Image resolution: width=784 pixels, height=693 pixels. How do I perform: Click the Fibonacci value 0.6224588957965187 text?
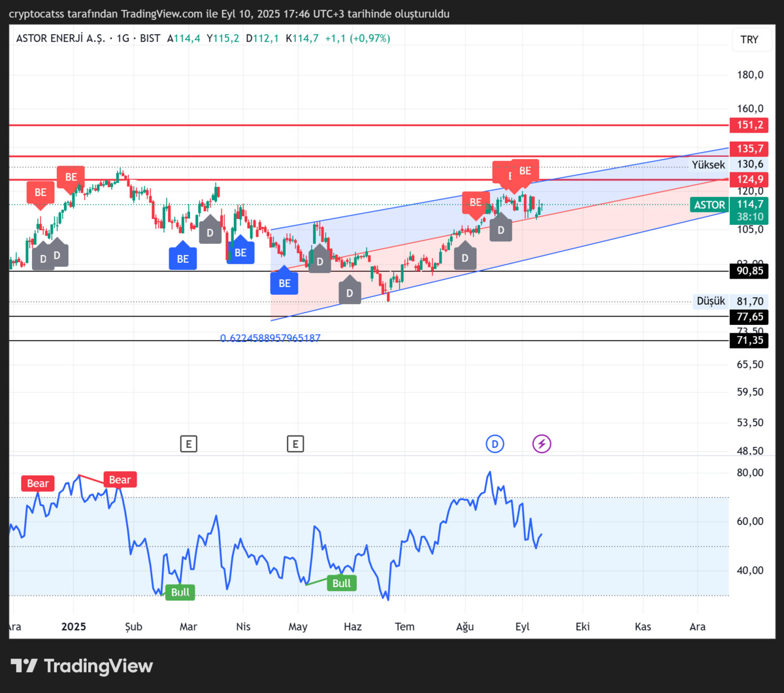click(270, 338)
